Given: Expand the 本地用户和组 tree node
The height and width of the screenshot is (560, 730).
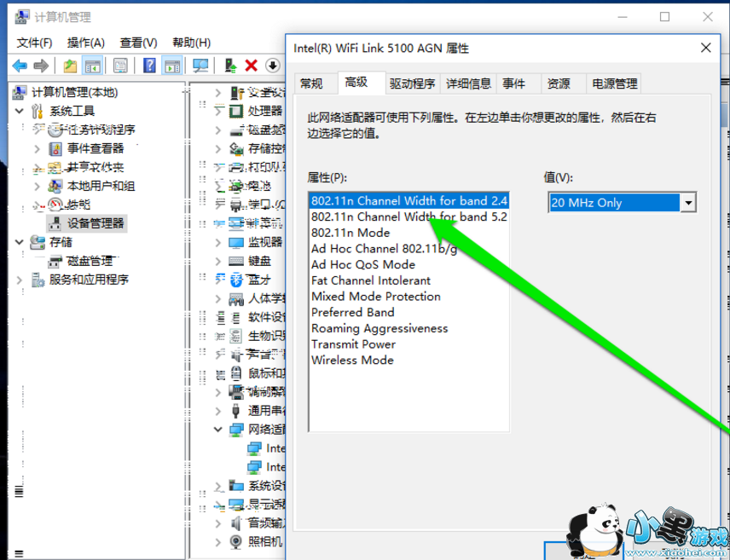Looking at the screenshot, I should pos(38,186).
